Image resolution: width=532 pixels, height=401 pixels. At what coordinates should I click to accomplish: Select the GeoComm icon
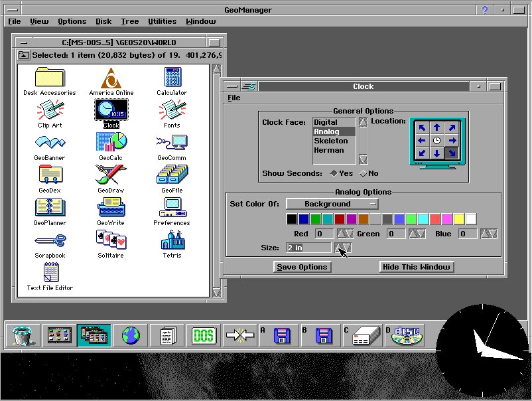(x=172, y=147)
